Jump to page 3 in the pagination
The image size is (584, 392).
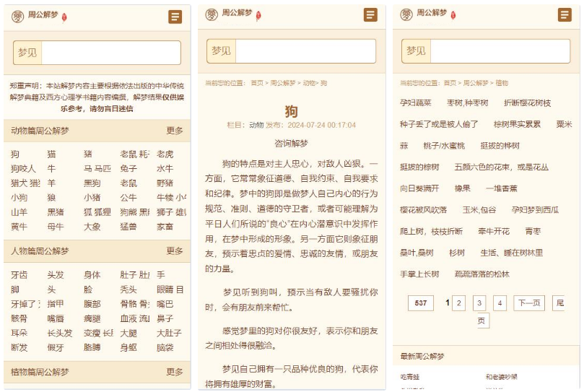point(479,303)
